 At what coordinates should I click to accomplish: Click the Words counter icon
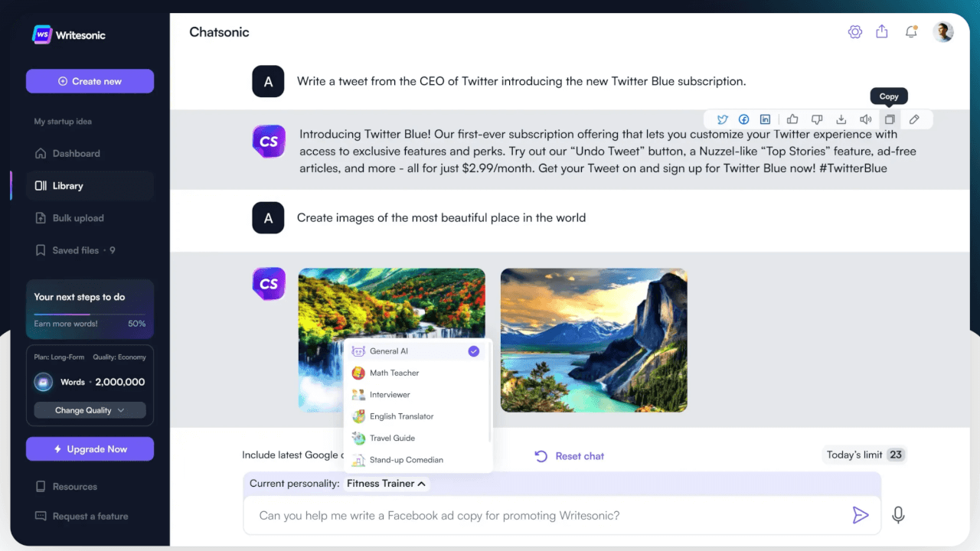(x=44, y=382)
